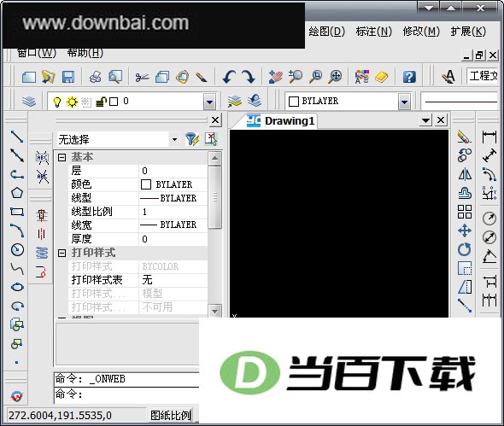Click the Linear dimension tool
The width and height of the screenshot is (504, 426).
pyautogui.click(x=489, y=137)
